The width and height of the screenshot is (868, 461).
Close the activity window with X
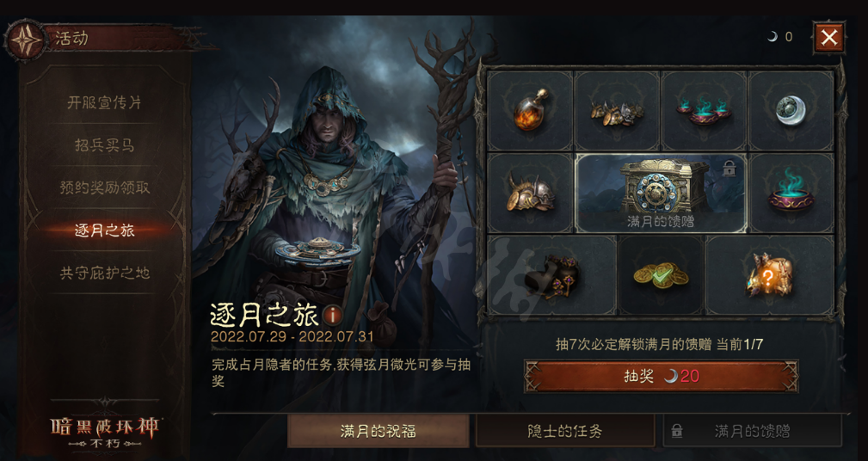tap(828, 37)
